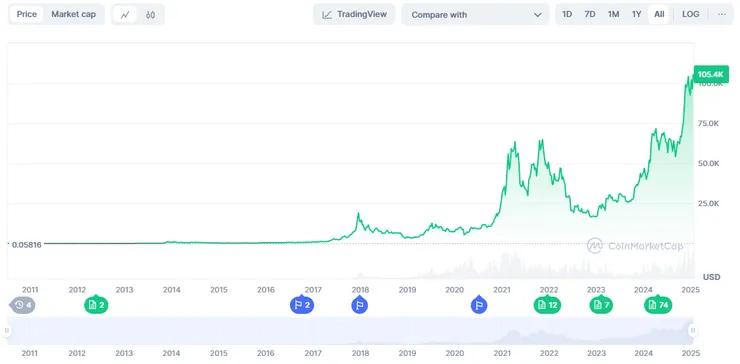Expand the Compare with dropdown
740x364 pixels.
[x=475, y=15]
